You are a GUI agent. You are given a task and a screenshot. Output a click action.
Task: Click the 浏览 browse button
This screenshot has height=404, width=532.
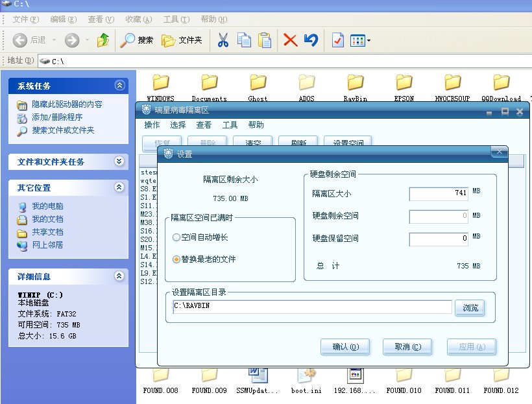(x=470, y=308)
